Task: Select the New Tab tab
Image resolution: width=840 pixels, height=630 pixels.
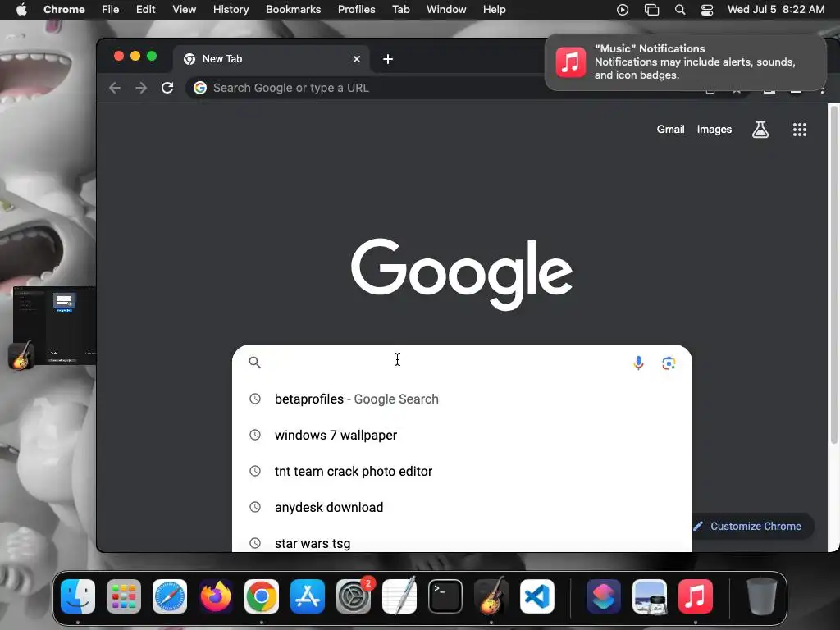Action: [x=271, y=59]
